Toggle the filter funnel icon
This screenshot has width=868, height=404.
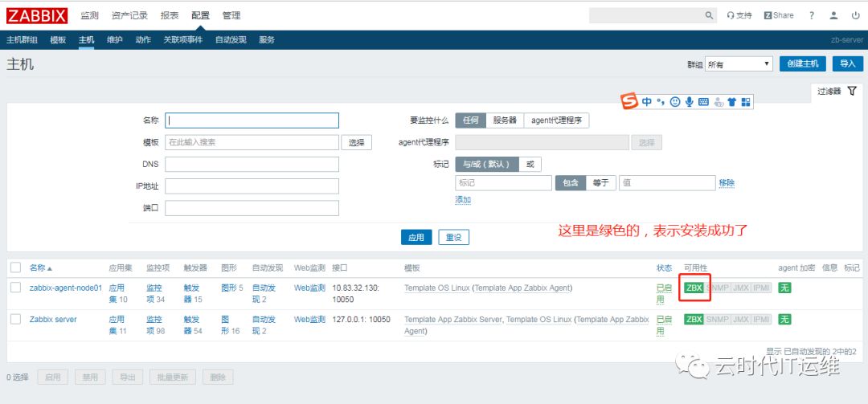click(852, 91)
